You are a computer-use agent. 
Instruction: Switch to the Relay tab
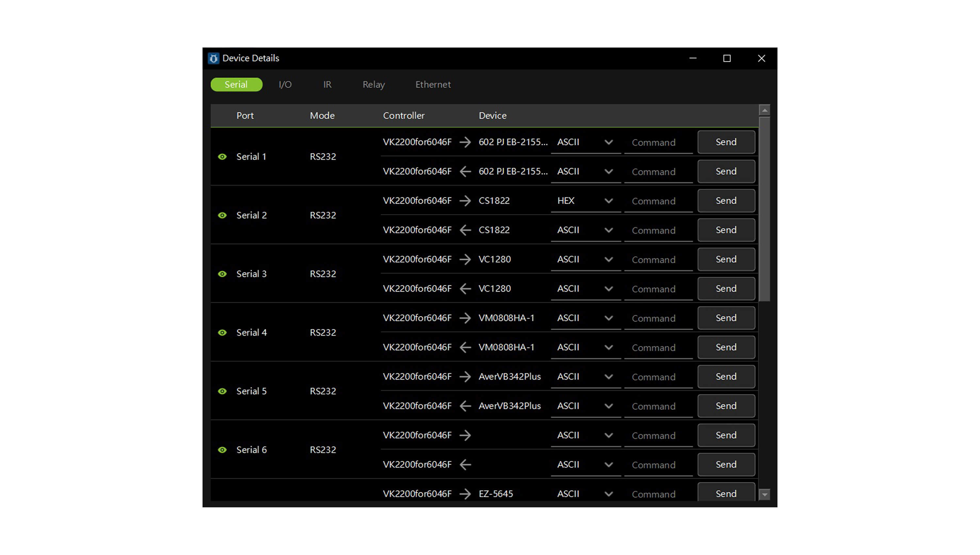pos(373,85)
